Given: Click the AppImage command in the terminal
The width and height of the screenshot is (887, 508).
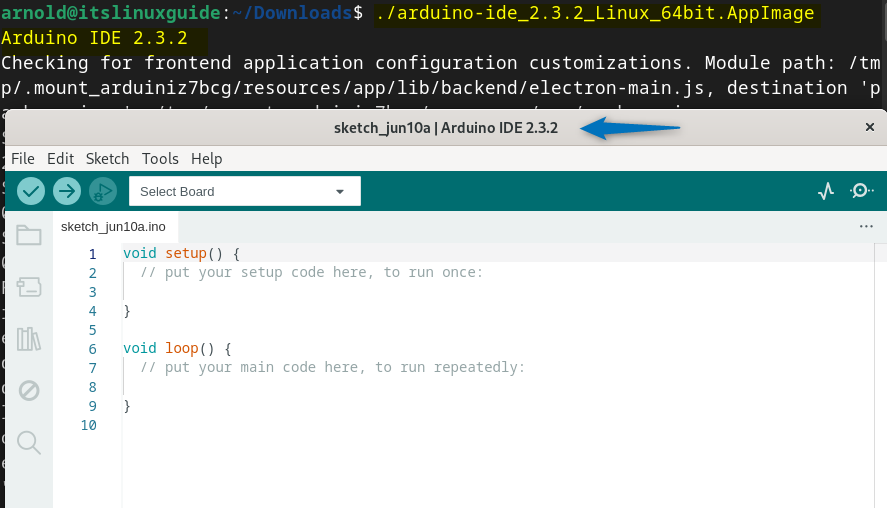Looking at the screenshot, I should tap(595, 12).
